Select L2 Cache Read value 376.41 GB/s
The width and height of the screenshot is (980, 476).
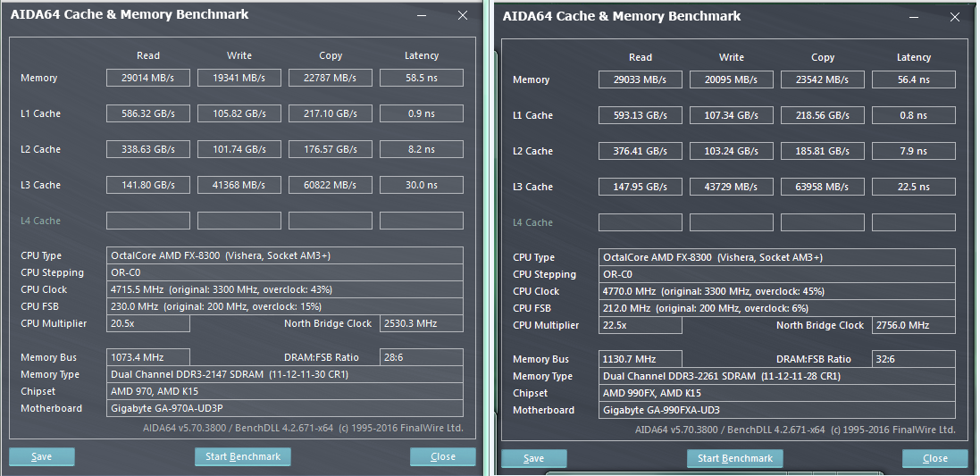(x=641, y=151)
